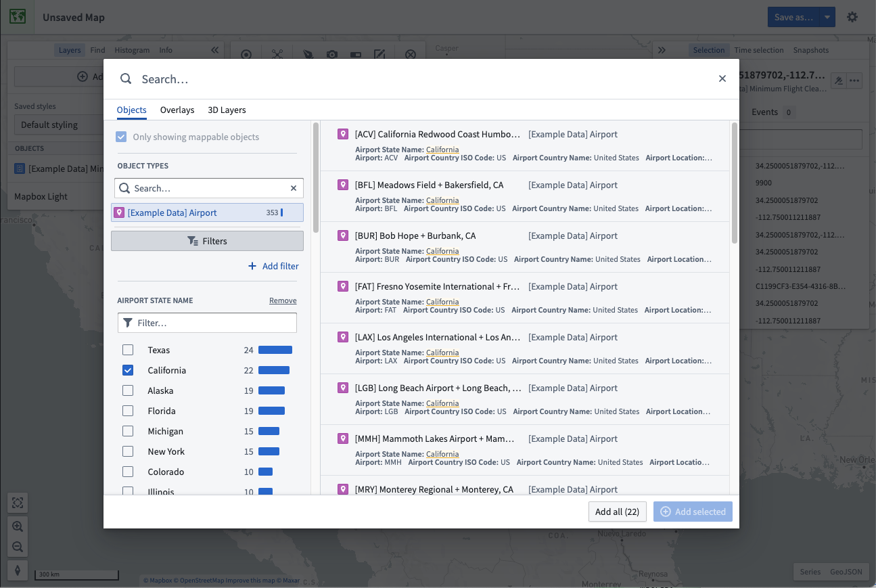Clear the object types search with the X

tap(294, 188)
